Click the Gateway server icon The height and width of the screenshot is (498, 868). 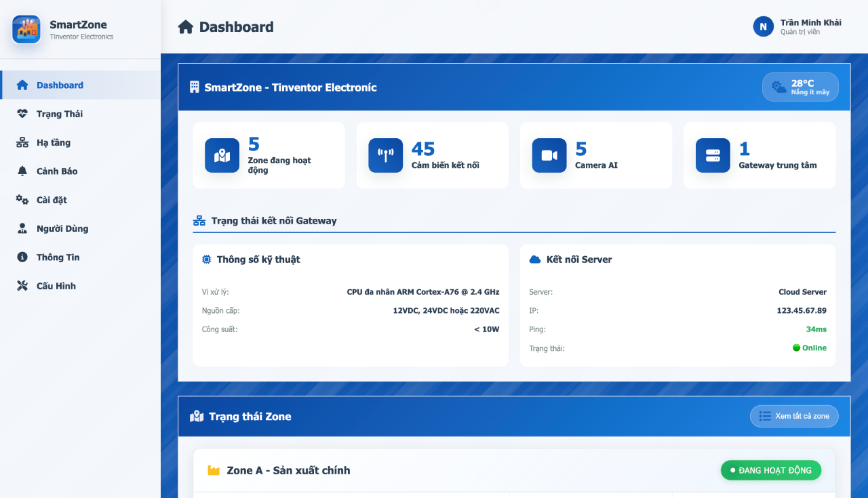713,156
